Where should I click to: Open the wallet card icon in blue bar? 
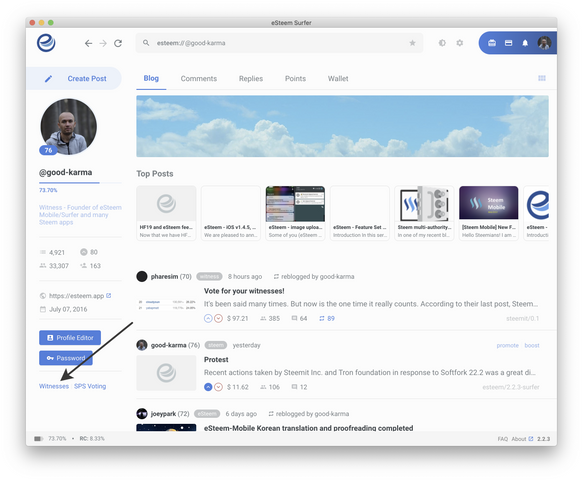tap(508, 43)
